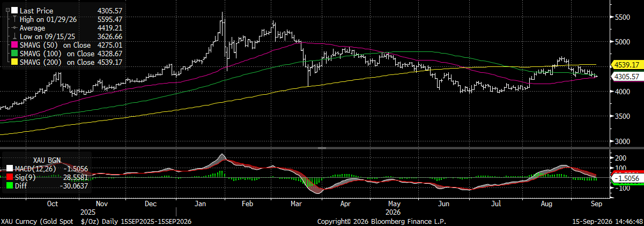Click the 5500 price axis label
The width and height of the screenshot is (644, 226).
[x=624, y=17]
